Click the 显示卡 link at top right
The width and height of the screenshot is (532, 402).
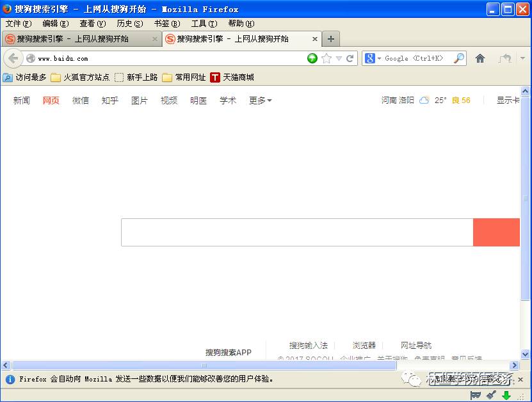pyautogui.click(x=508, y=100)
